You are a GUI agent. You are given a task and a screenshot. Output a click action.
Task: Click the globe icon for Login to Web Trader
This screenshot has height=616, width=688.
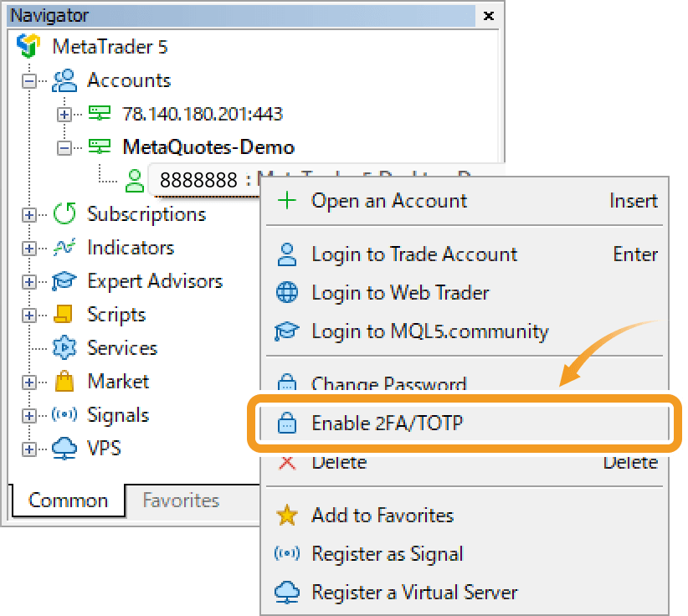tap(287, 292)
